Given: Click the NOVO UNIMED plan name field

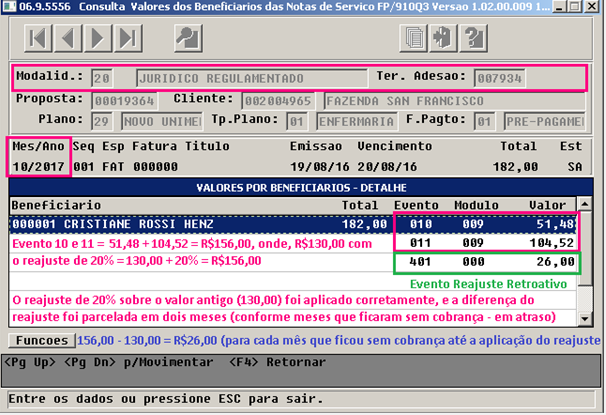Looking at the screenshot, I should coord(162,122).
